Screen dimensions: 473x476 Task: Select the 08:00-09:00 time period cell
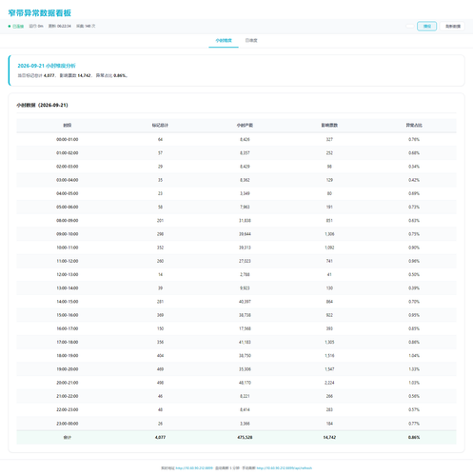click(68, 221)
